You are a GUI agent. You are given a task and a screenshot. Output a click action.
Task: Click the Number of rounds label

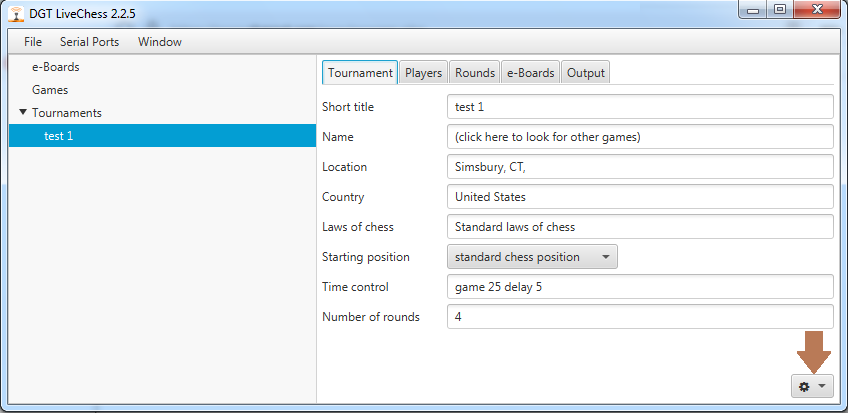point(370,317)
